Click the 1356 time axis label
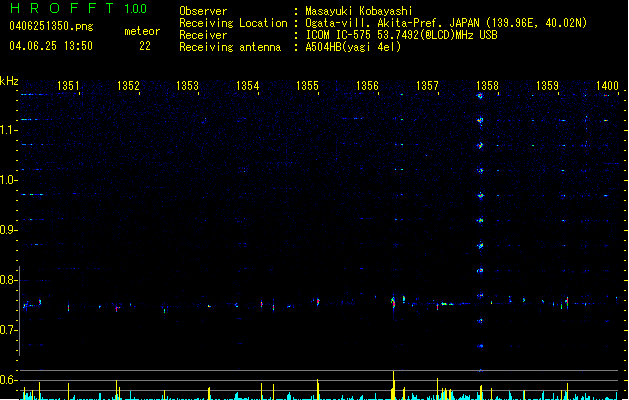The width and height of the screenshot is (629, 400). (367, 86)
